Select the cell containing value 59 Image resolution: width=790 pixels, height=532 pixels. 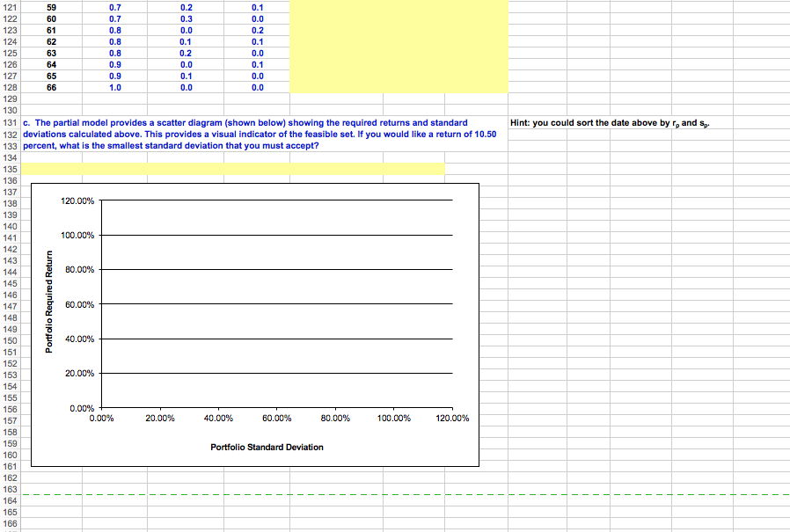pyautogui.click(x=51, y=7)
